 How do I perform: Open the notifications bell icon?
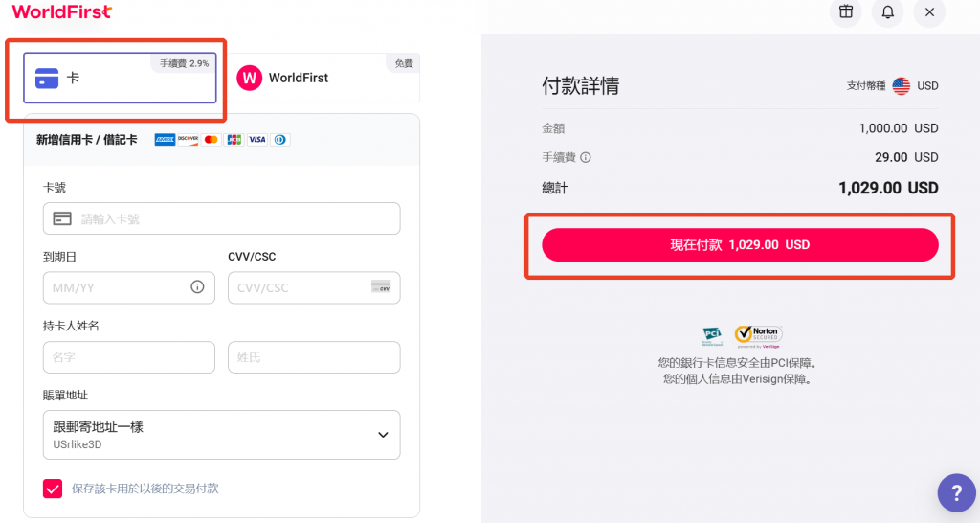887,11
